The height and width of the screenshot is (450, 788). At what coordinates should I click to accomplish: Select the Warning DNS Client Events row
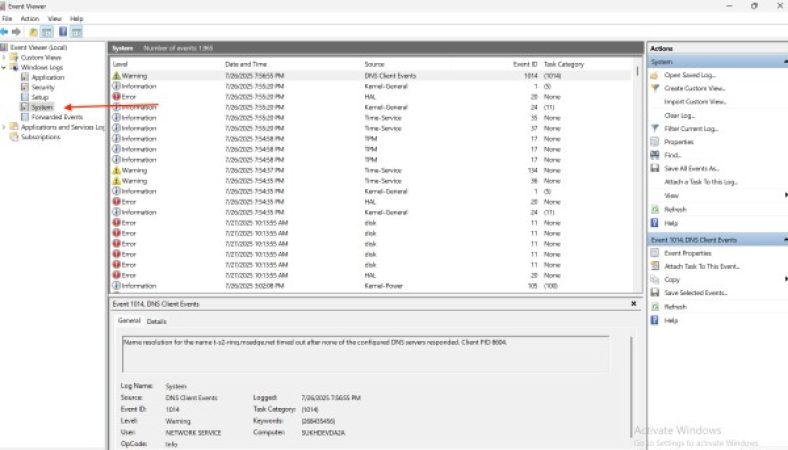(x=371, y=76)
